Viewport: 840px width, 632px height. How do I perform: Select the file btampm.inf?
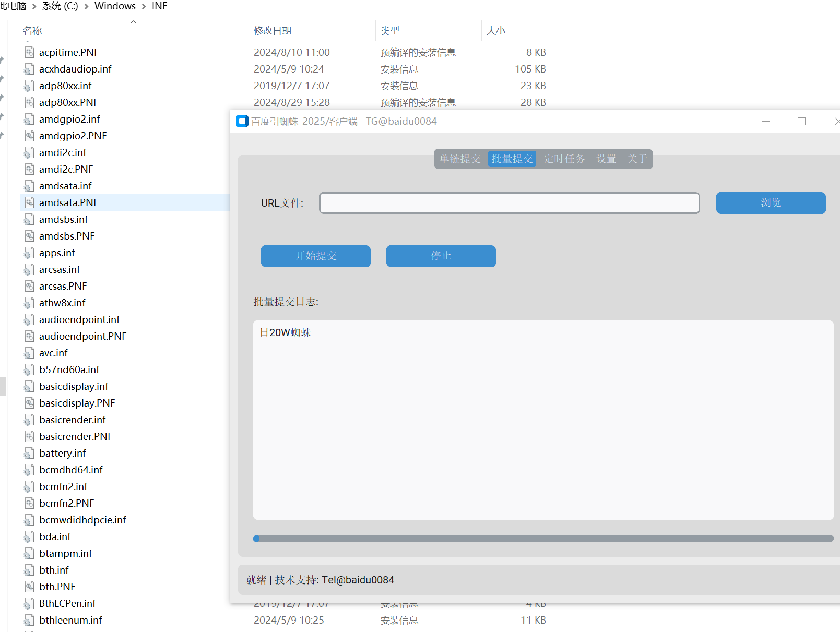point(65,553)
